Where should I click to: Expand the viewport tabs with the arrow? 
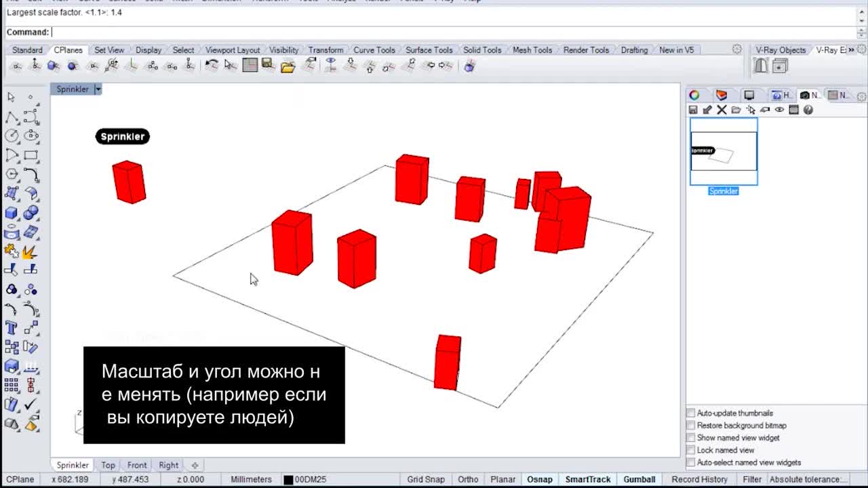pyautogui.click(x=195, y=465)
